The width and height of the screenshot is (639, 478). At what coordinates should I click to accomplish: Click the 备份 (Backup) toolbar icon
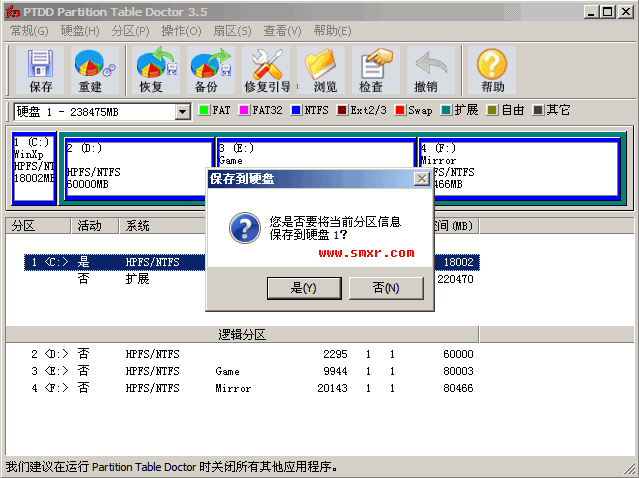207,70
